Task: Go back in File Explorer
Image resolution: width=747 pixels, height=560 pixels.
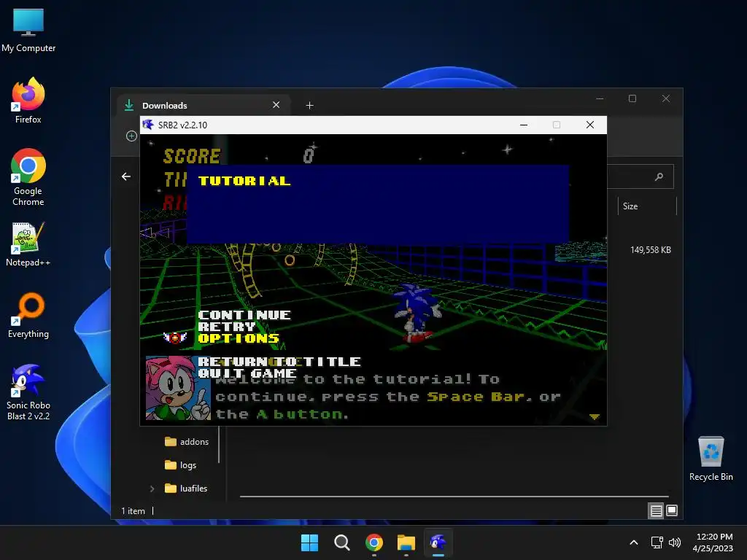Action: (125, 176)
